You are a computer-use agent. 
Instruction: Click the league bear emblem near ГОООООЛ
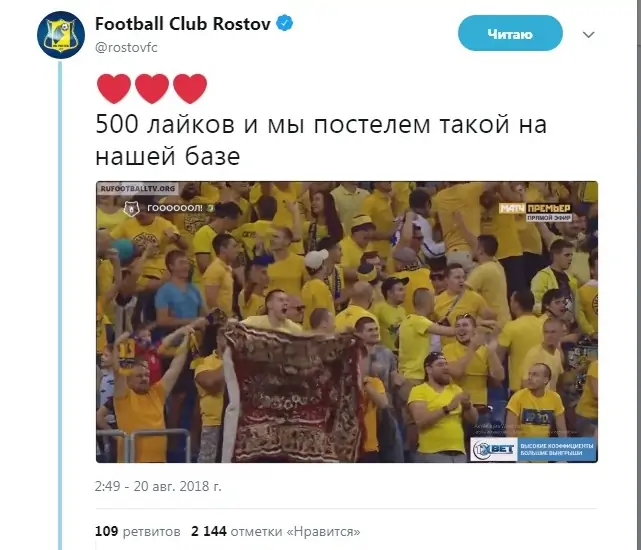[131, 209]
